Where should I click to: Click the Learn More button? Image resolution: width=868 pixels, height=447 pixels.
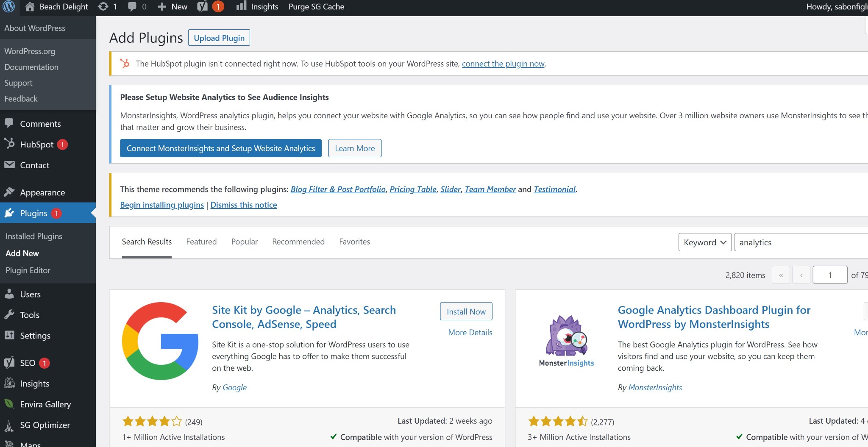tap(355, 148)
